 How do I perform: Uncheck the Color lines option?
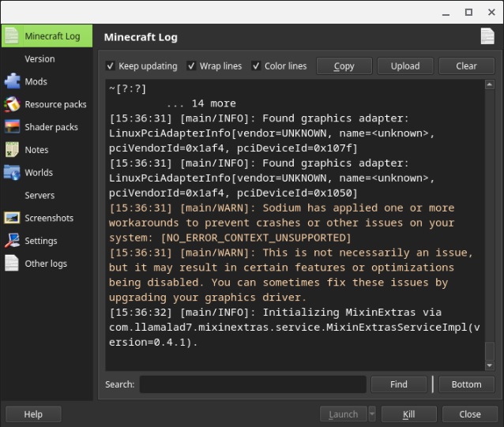click(257, 66)
